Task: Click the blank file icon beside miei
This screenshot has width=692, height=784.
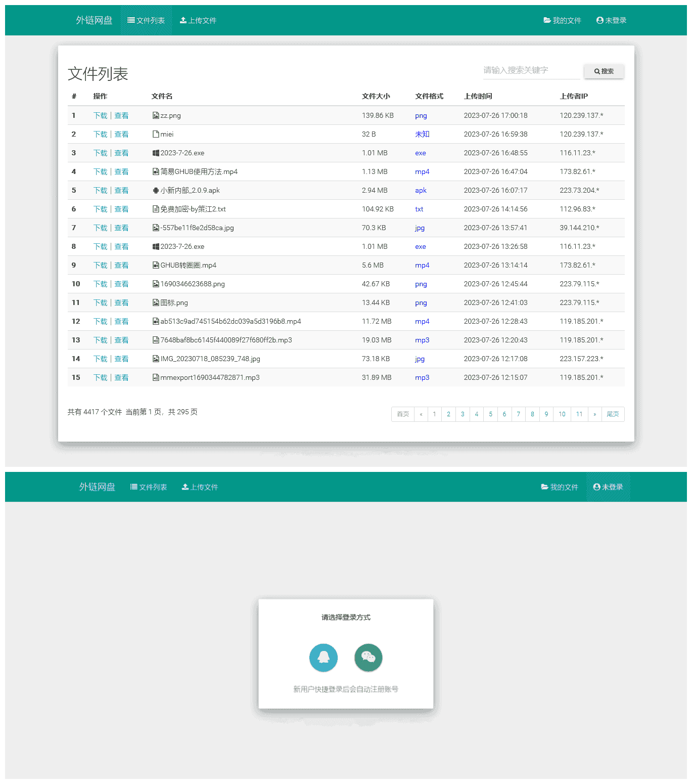Action: pyautogui.click(x=156, y=134)
